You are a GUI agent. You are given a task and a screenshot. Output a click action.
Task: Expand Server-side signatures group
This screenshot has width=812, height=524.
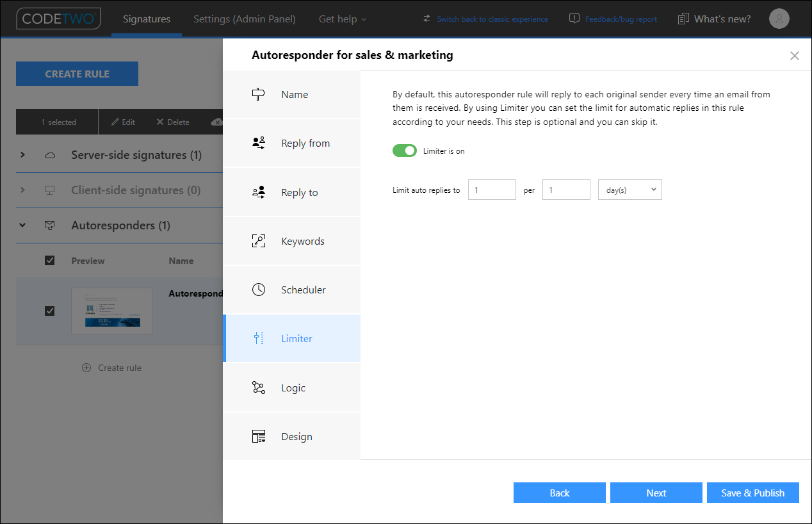[x=22, y=155]
